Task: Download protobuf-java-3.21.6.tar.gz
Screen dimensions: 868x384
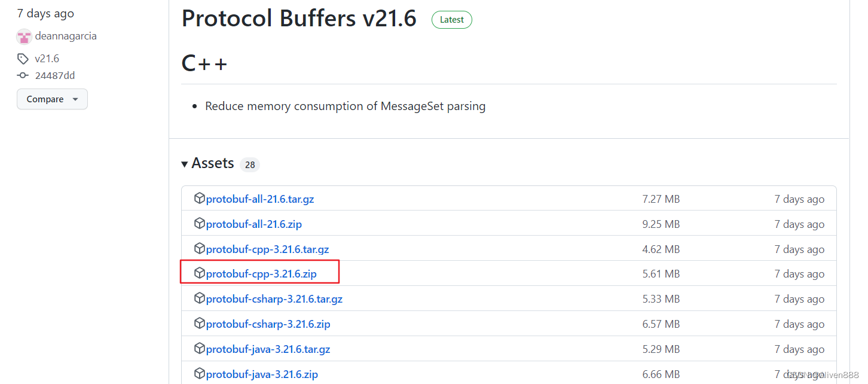Action: tap(268, 349)
